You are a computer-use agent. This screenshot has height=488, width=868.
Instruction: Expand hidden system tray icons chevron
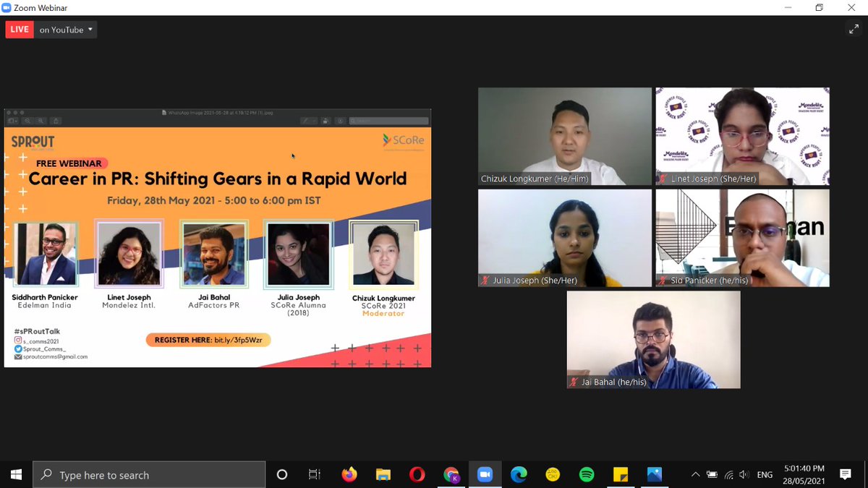pyautogui.click(x=695, y=475)
